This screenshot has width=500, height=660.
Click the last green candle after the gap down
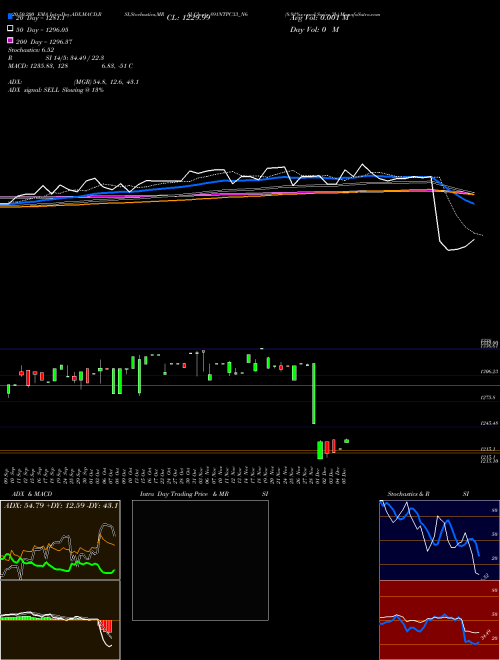(x=346, y=441)
